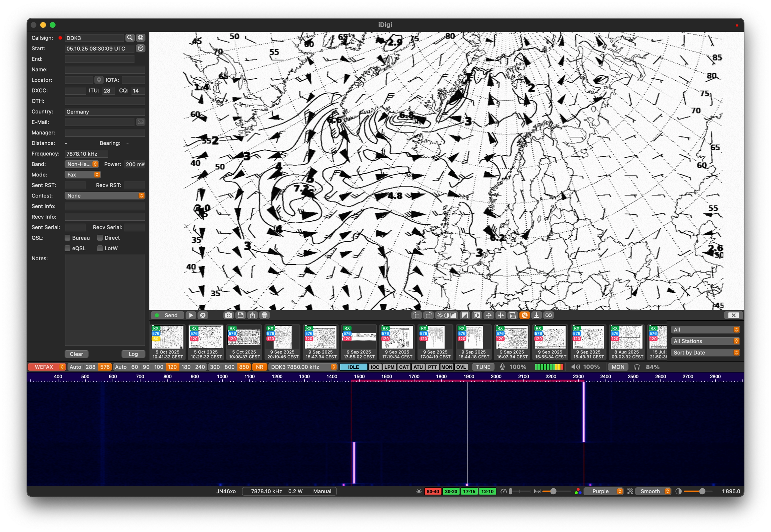The height and width of the screenshot is (532, 771).
Task: Open the WEFAX mode selector dropdown
Action: [46, 367]
